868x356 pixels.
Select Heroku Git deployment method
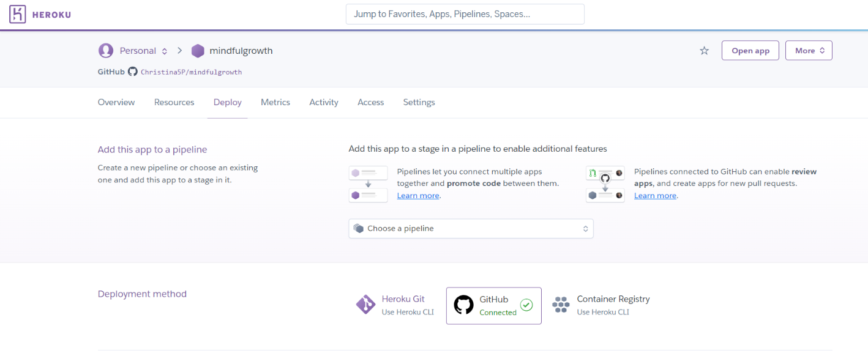click(x=395, y=305)
